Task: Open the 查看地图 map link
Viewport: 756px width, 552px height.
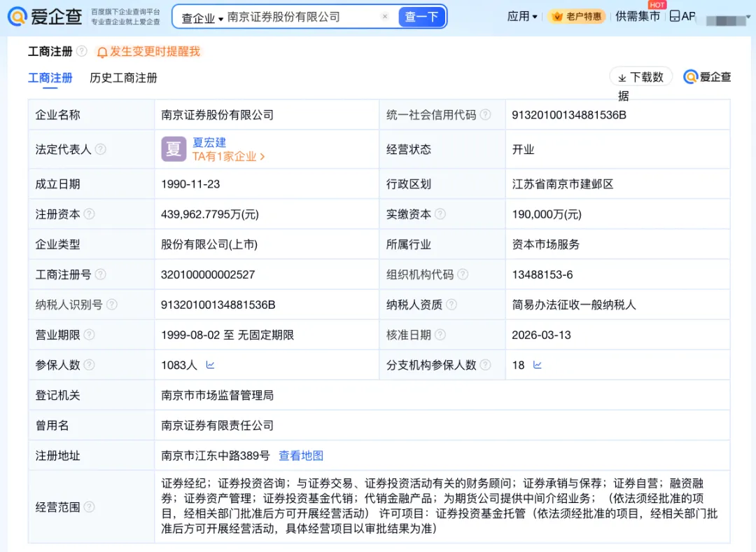Action: click(x=301, y=455)
